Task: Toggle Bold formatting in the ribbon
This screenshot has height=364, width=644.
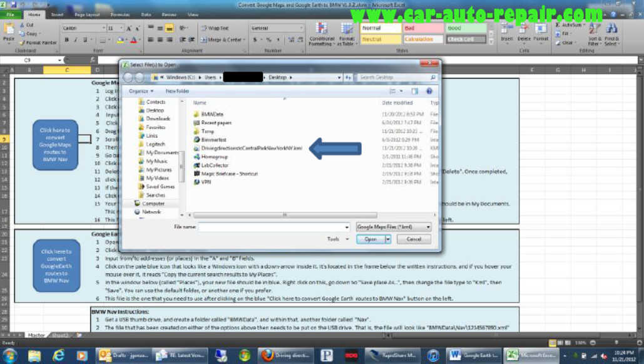Action: 66,40
